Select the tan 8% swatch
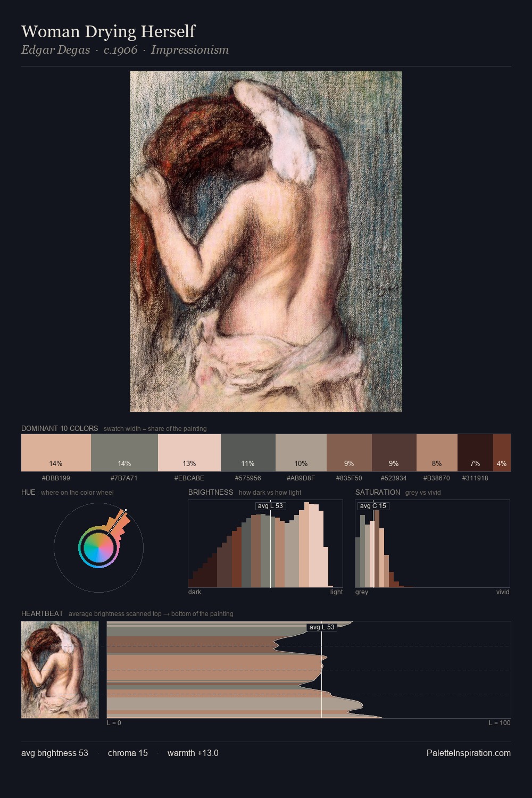Screen dimensions: 532x798 (437, 453)
